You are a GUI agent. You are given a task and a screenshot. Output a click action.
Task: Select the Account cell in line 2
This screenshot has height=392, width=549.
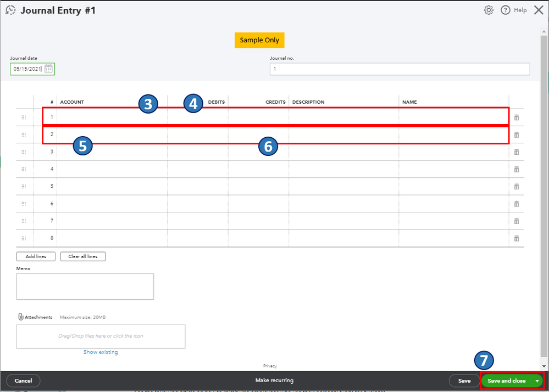point(112,135)
